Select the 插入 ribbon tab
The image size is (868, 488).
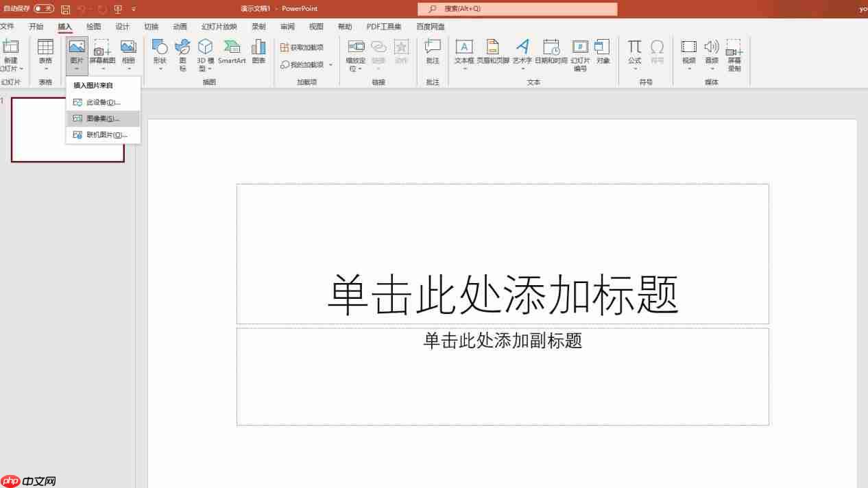click(64, 27)
